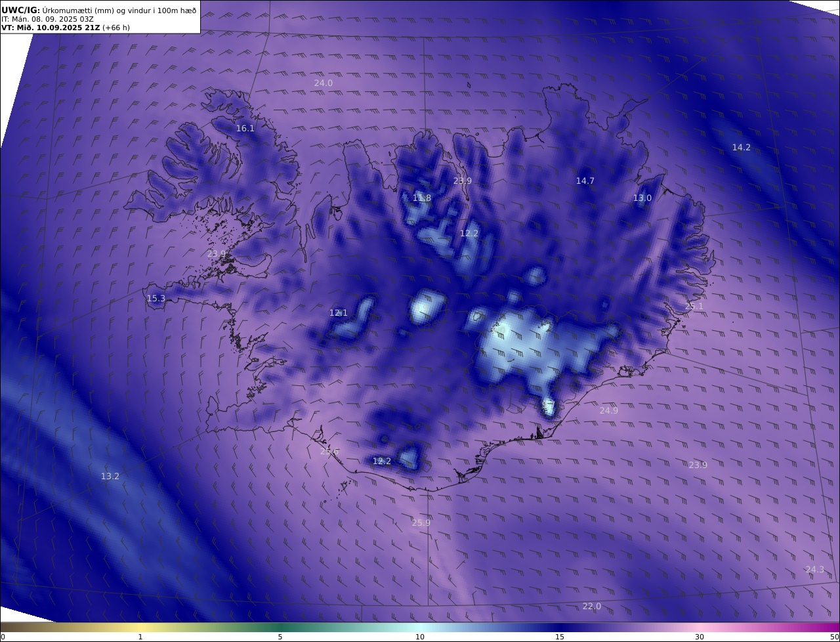Select the 11.8 value label

(x=421, y=198)
